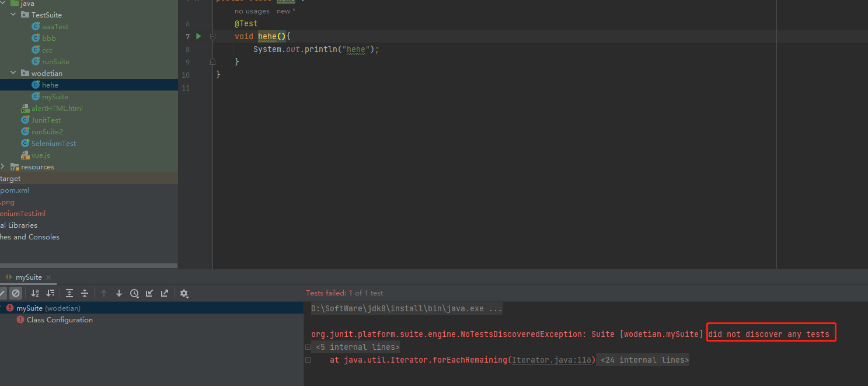Click the Sort by Duration icon
Viewport: 868px width, 386px height.
[x=51, y=293]
